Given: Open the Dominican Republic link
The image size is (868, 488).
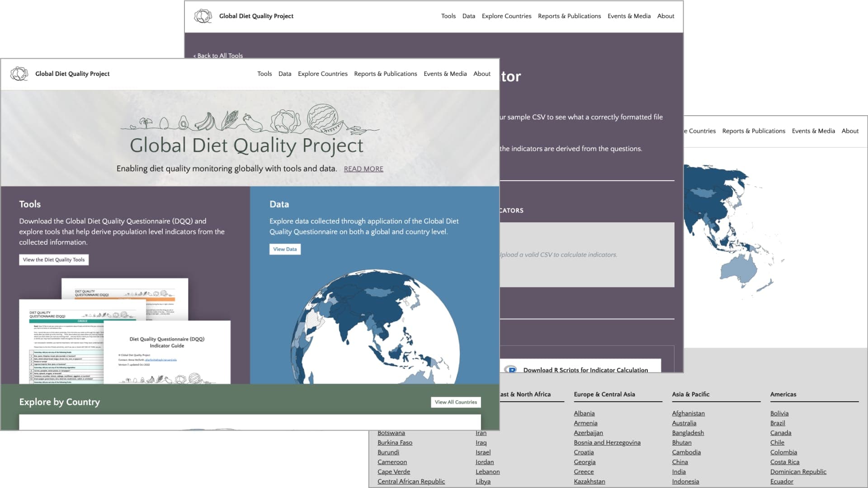Looking at the screenshot, I should coord(798,472).
